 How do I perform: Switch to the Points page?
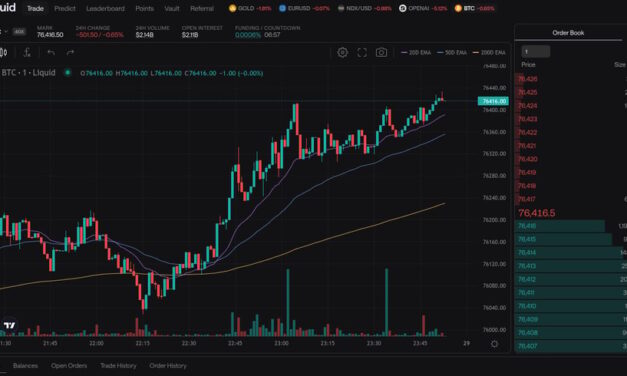(x=144, y=8)
